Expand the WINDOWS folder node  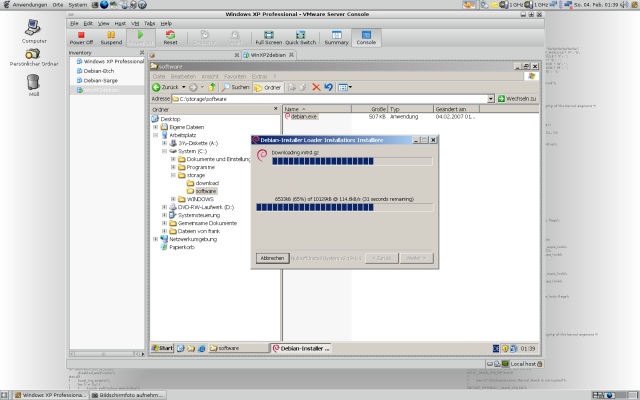click(173, 199)
